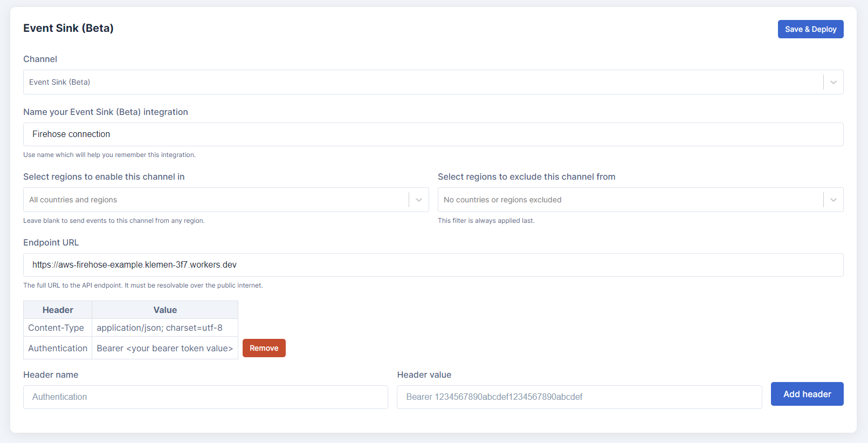Select the Content-Type header cell
This screenshot has height=443, width=868.
pos(58,328)
